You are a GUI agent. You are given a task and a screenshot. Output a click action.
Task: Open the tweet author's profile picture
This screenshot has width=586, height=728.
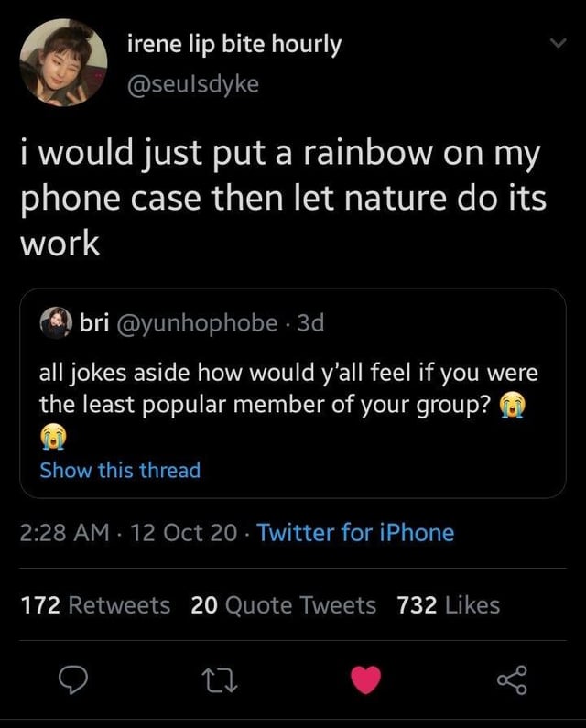coord(63,62)
